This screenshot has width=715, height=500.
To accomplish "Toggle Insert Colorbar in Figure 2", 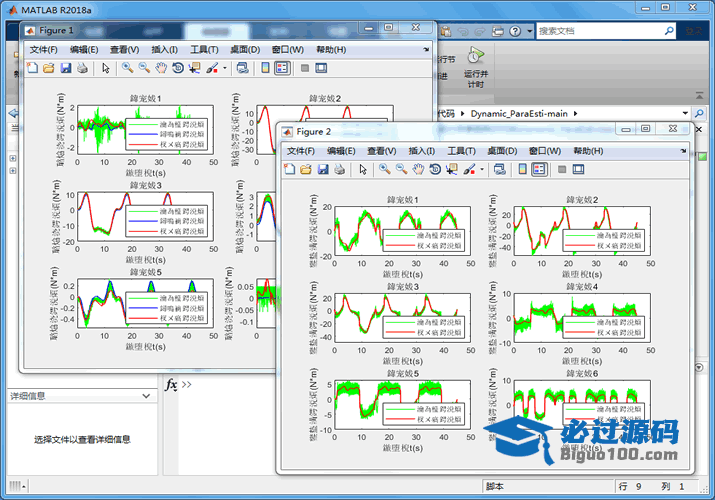I will click(x=523, y=170).
